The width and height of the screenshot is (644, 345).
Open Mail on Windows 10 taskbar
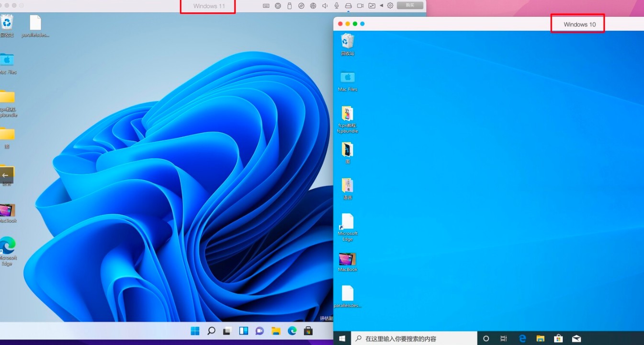coord(576,338)
